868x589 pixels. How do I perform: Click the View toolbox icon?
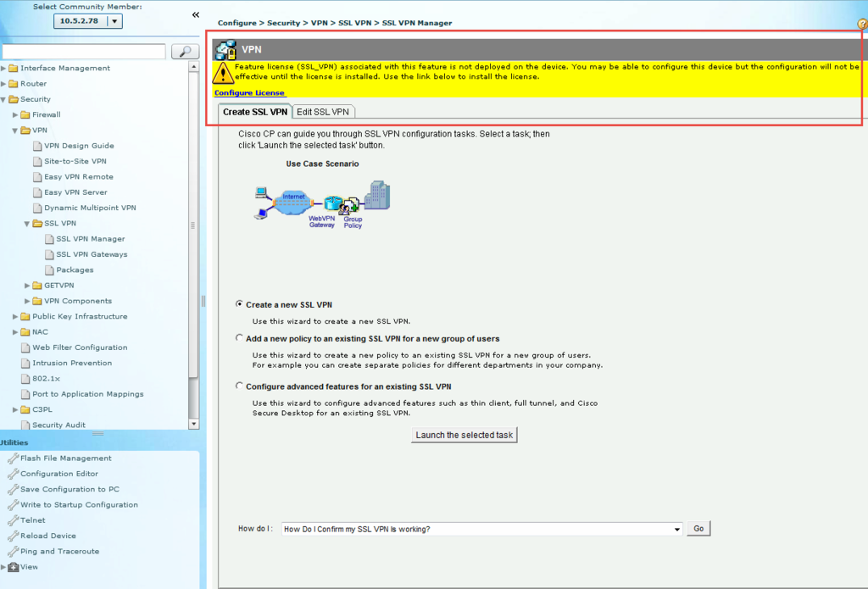point(14,567)
